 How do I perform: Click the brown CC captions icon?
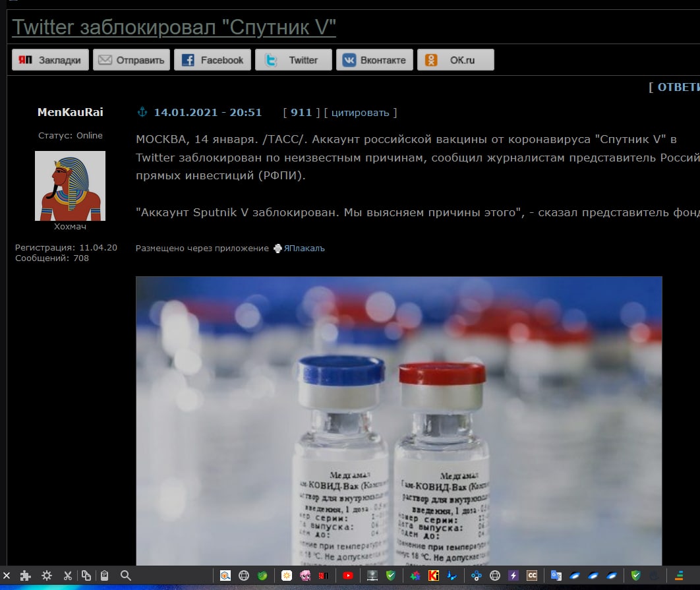[532, 575]
